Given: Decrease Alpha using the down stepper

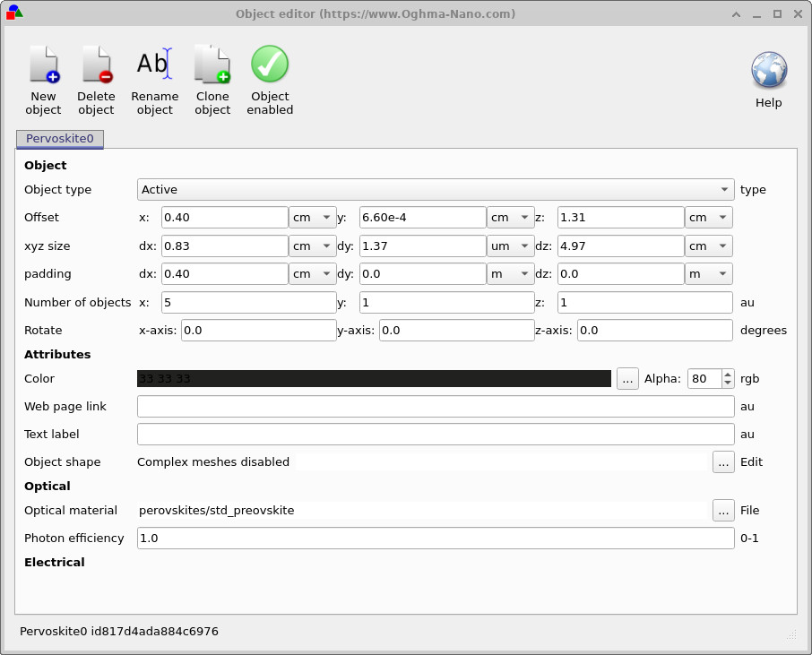Looking at the screenshot, I should click(x=726, y=384).
